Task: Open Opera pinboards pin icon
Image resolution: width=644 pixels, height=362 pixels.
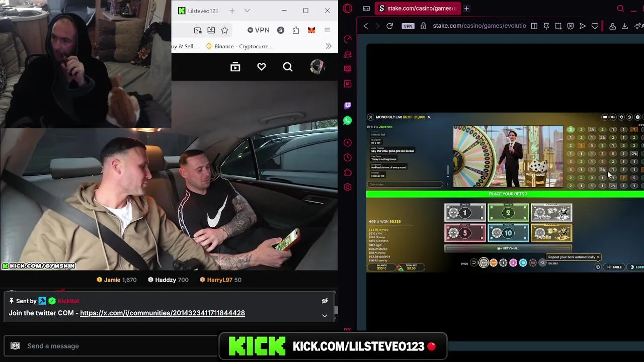Action: pos(546,26)
